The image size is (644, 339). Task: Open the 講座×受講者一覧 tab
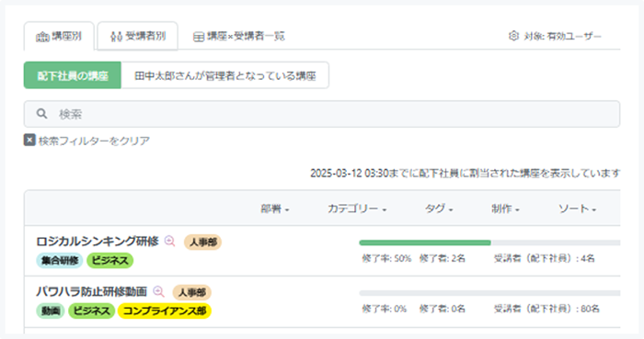click(238, 36)
